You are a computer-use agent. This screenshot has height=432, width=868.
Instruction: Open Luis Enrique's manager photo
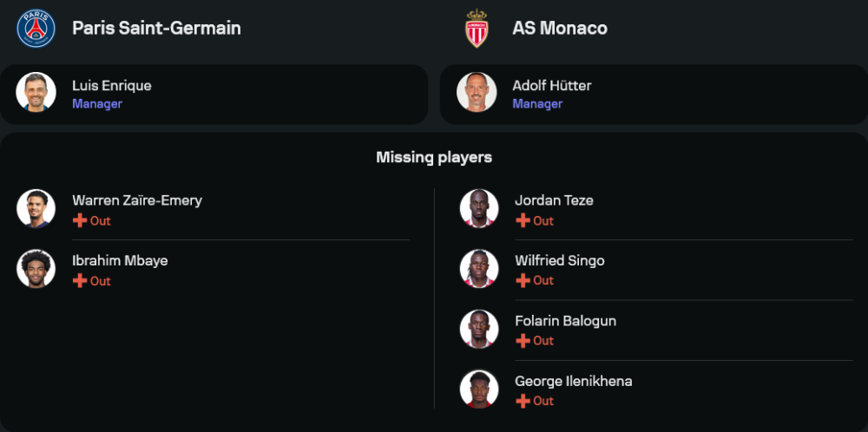pos(36,92)
